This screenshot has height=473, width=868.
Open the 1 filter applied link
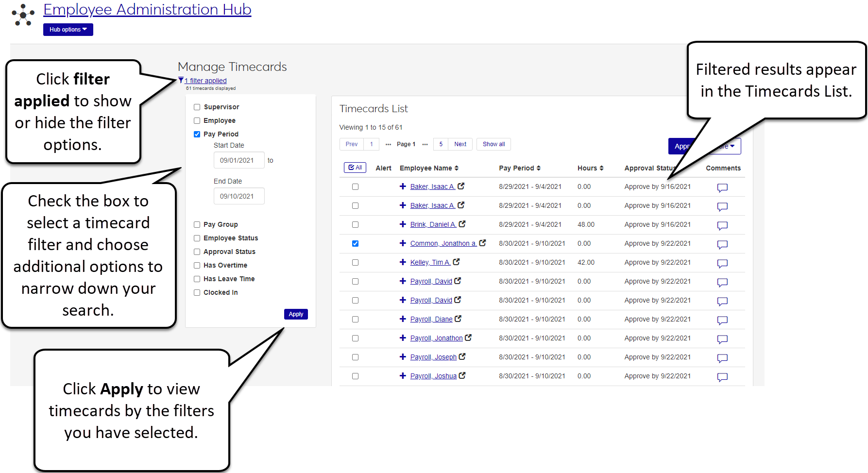(x=205, y=81)
